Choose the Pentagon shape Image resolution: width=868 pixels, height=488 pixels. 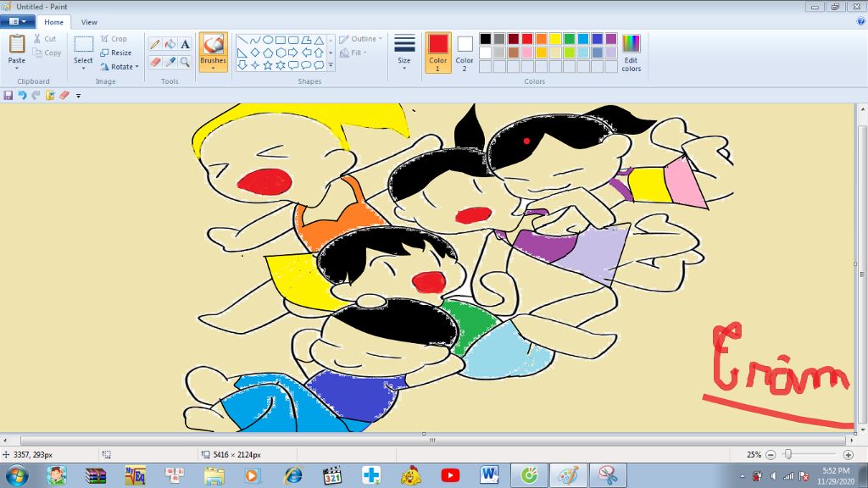click(267, 53)
